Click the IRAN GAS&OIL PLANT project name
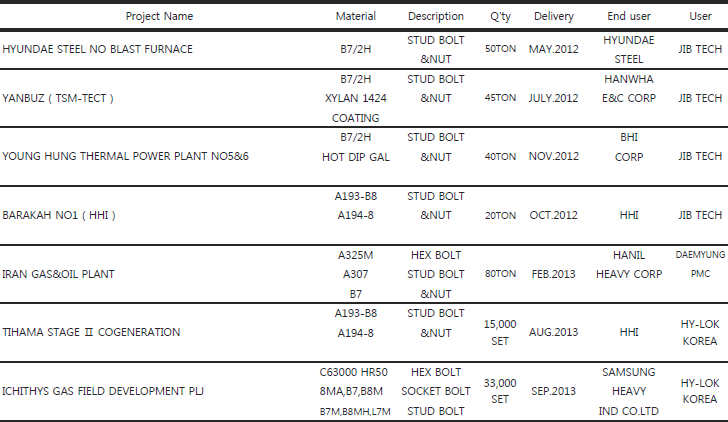This screenshot has height=422, width=728. click(x=58, y=274)
